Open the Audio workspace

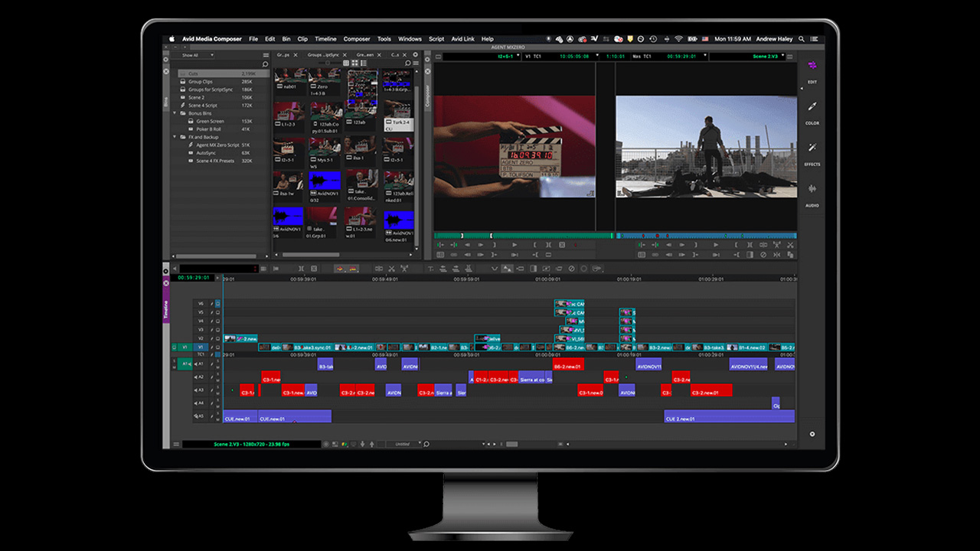click(812, 194)
